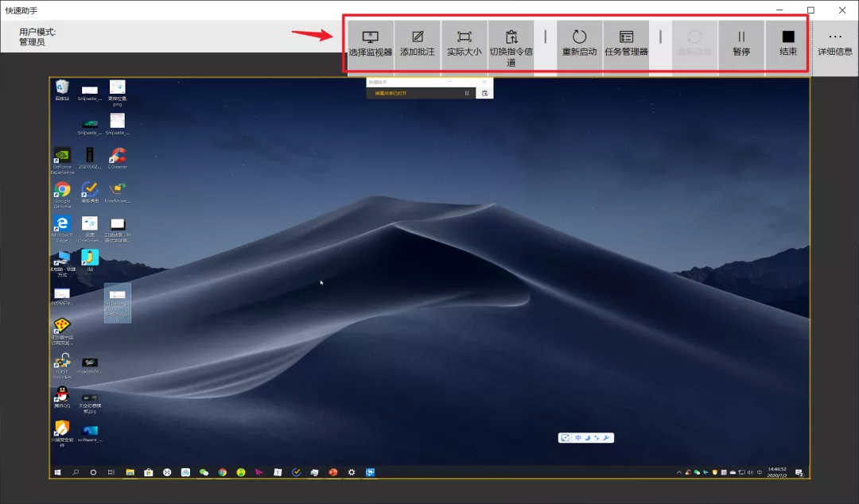Screen dimensions: 859x504
Task: Select the banana J站 desktop shortcut
Action: (x=90, y=260)
